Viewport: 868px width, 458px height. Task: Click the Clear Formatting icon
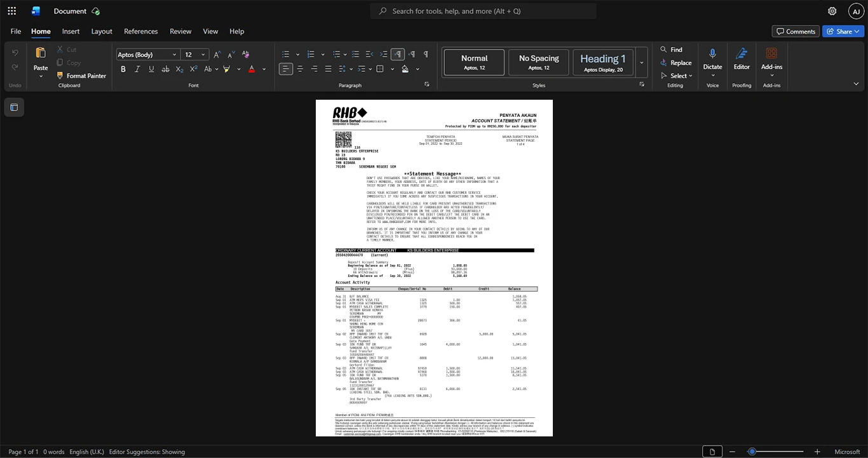click(245, 55)
